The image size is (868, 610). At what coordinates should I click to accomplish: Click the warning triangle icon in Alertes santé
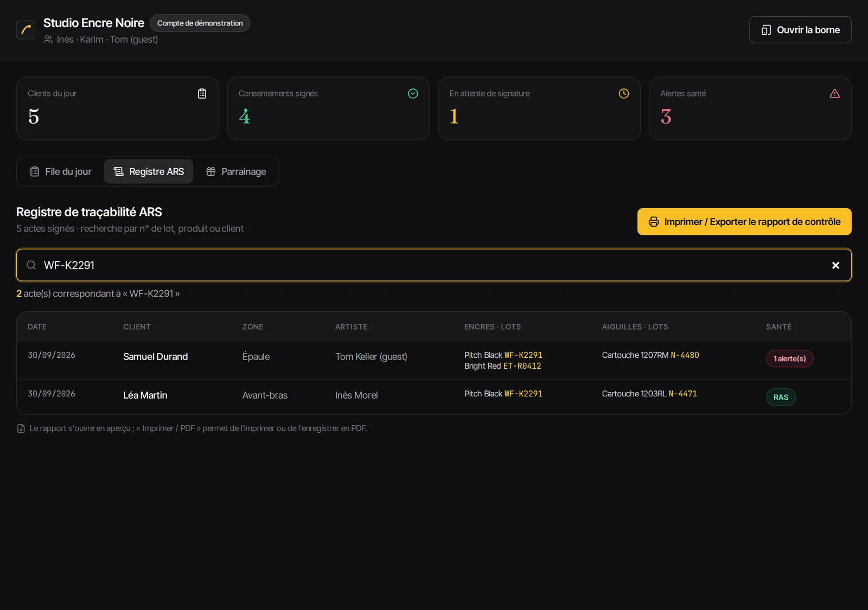tap(834, 94)
